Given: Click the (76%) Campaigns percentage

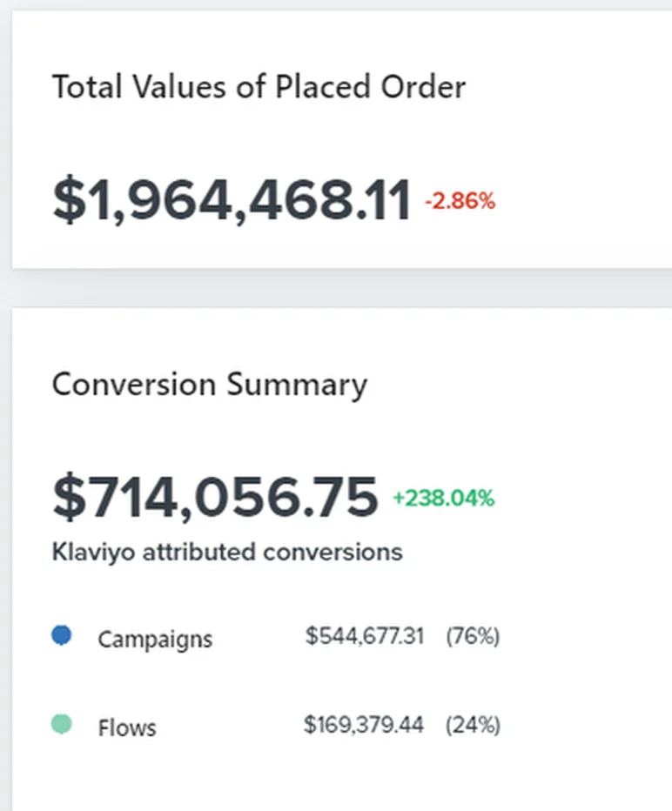Looking at the screenshot, I should point(473,636).
